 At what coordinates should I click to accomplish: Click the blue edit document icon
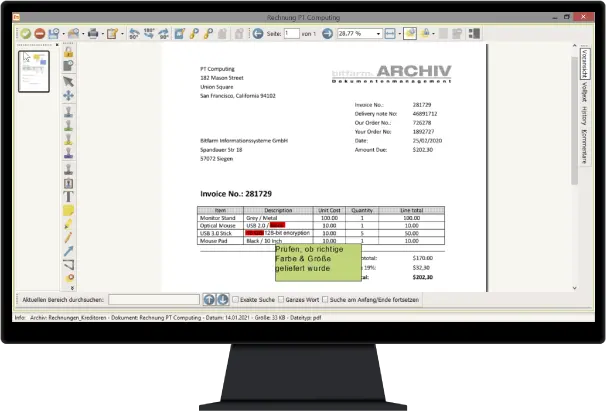[179, 34]
